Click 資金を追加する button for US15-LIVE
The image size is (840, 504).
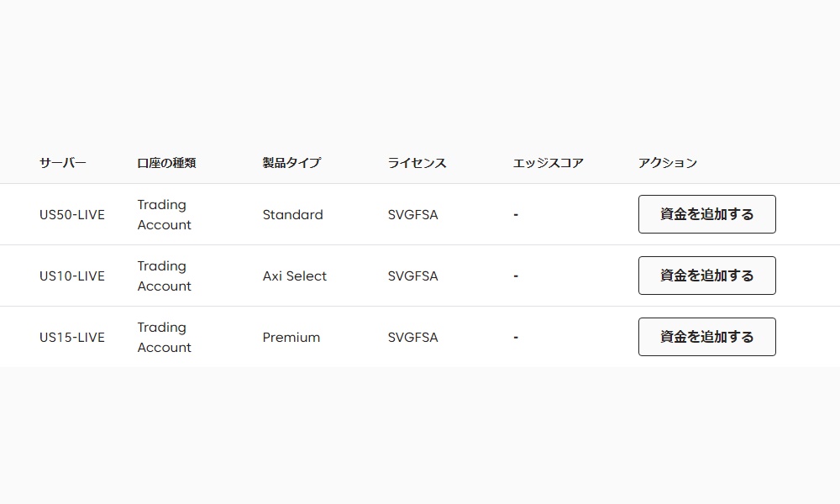[x=706, y=337]
